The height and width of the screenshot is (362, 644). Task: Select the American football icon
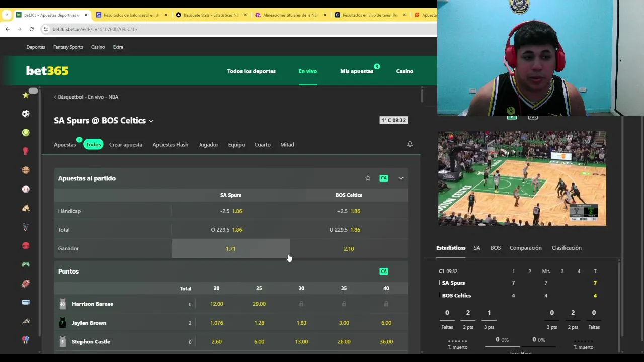click(x=26, y=283)
